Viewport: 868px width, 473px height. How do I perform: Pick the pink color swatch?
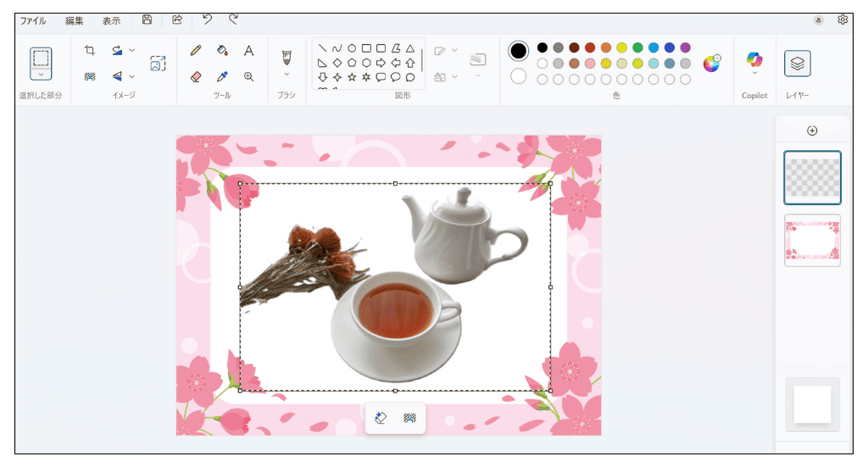pos(590,64)
